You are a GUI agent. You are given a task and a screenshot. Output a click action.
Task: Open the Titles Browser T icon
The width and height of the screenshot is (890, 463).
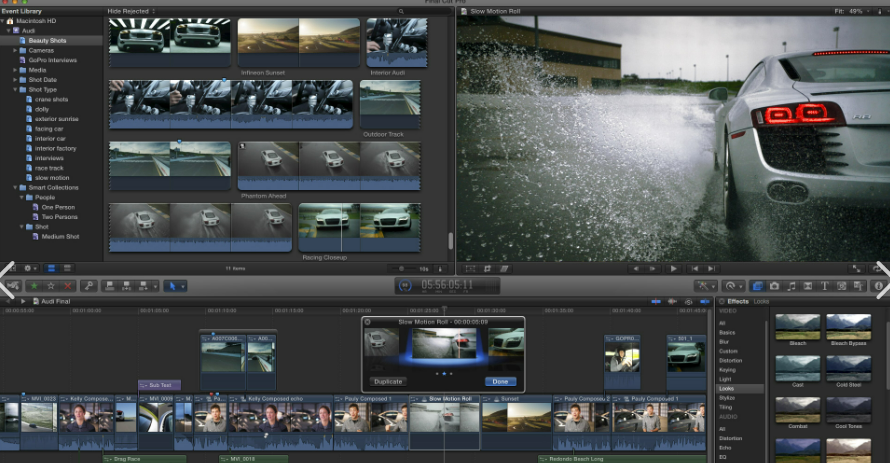(x=825, y=286)
